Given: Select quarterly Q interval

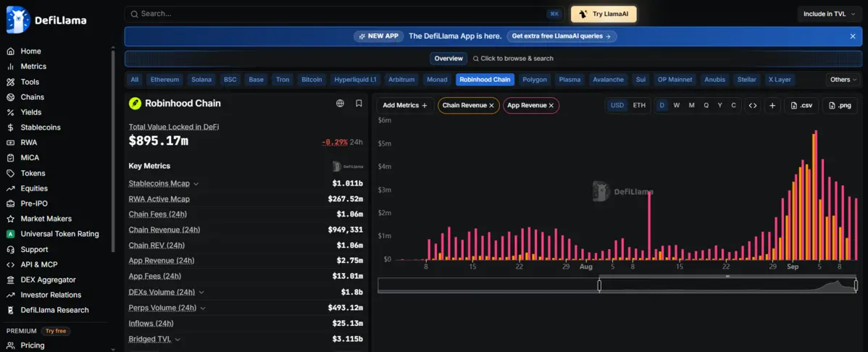Looking at the screenshot, I should pyautogui.click(x=706, y=105).
